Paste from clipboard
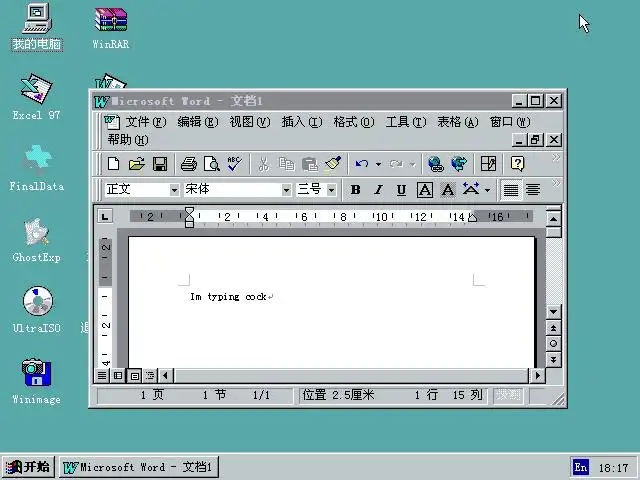Viewport: 640px width, 480px height. (x=310, y=164)
